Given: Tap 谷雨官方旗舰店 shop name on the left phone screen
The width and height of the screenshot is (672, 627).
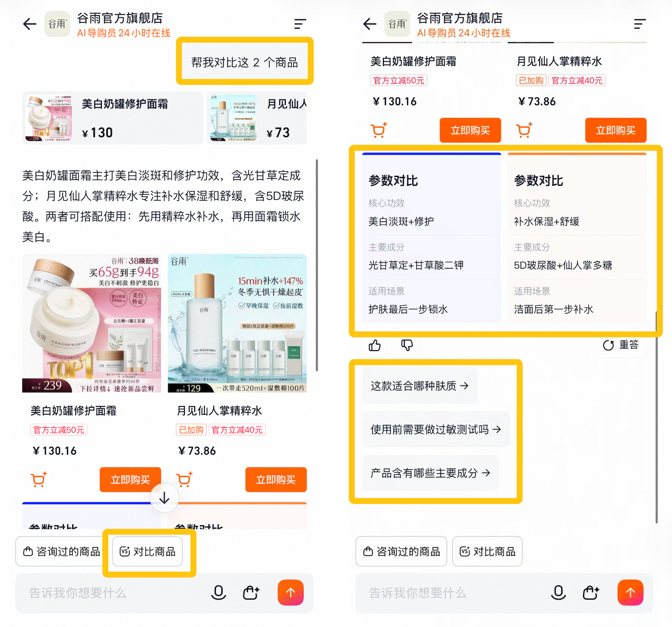Looking at the screenshot, I should (x=120, y=18).
